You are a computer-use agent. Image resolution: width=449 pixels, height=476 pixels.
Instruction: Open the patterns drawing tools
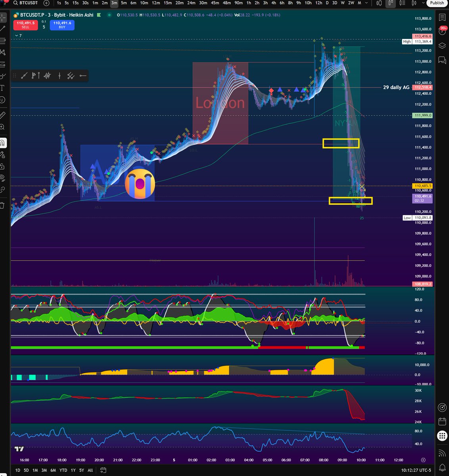click(x=3, y=52)
